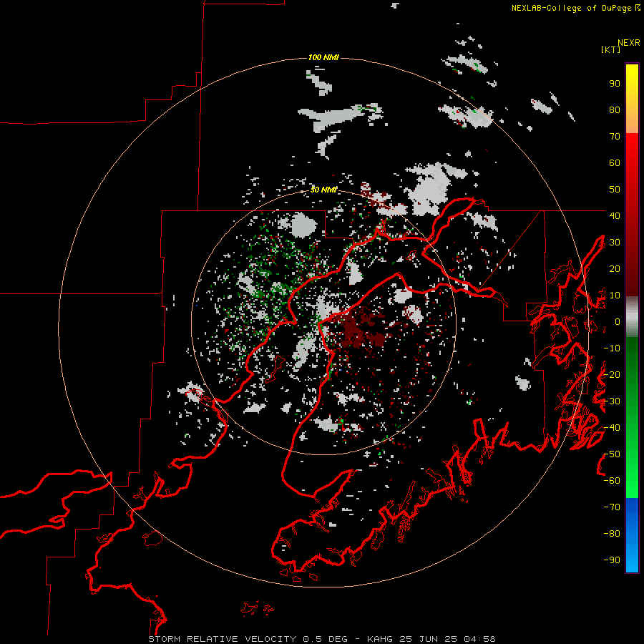644x644 pixels.
Task: Click the 10 value on the velocity scale
Action: pos(615,296)
